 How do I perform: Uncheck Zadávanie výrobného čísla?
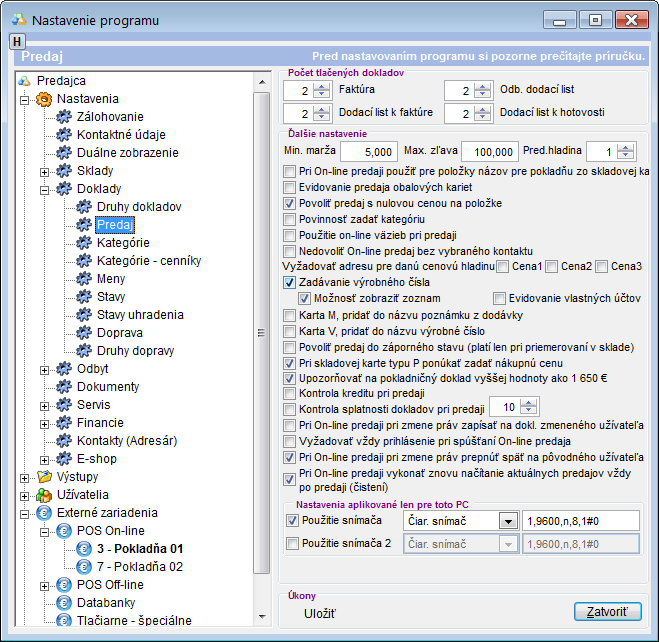[x=290, y=283]
